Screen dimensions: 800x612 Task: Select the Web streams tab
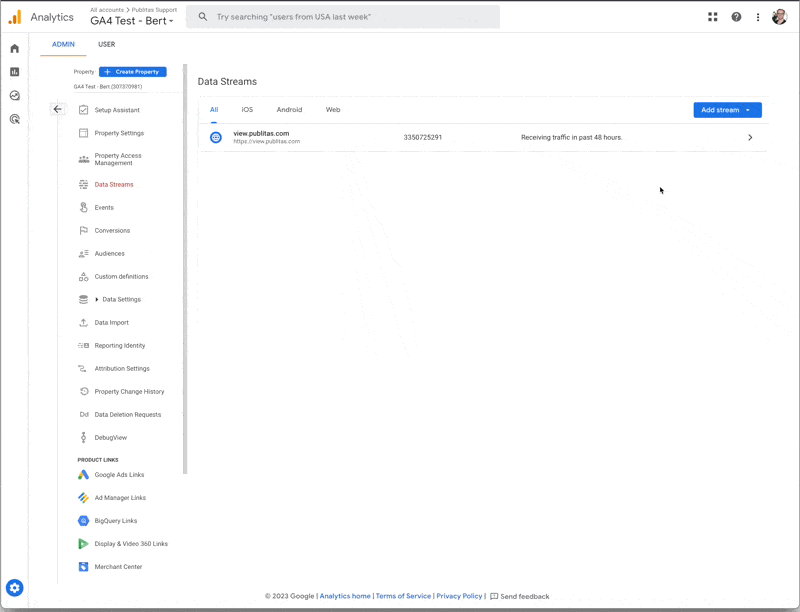(333, 110)
